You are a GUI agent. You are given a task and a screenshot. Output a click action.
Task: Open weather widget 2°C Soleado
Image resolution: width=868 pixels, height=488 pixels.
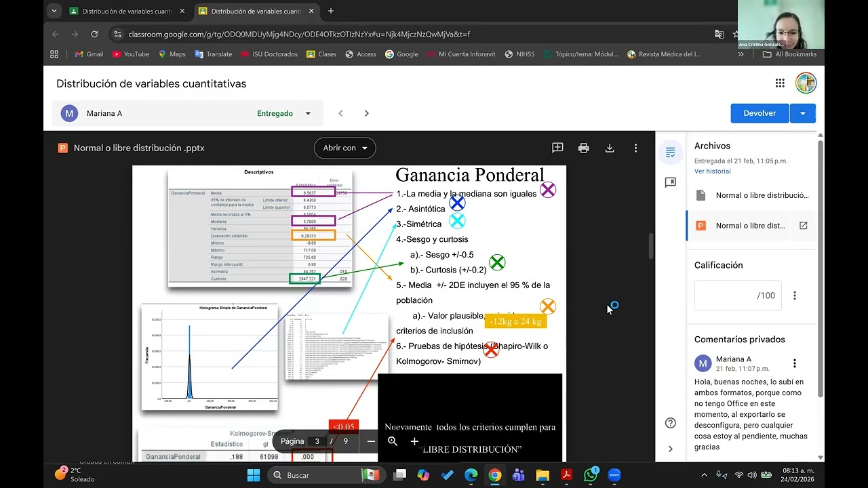[x=73, y=475]
